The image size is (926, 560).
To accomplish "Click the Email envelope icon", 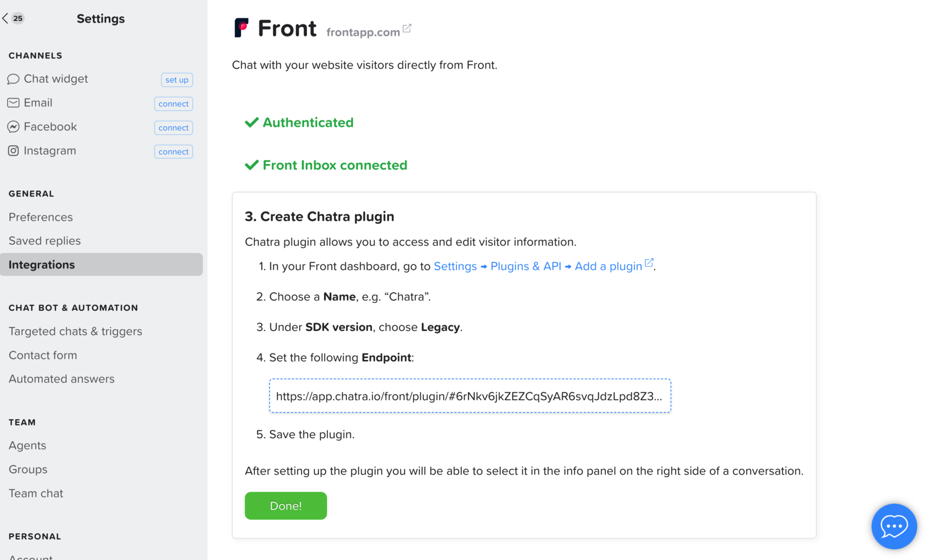I will 13,103.
